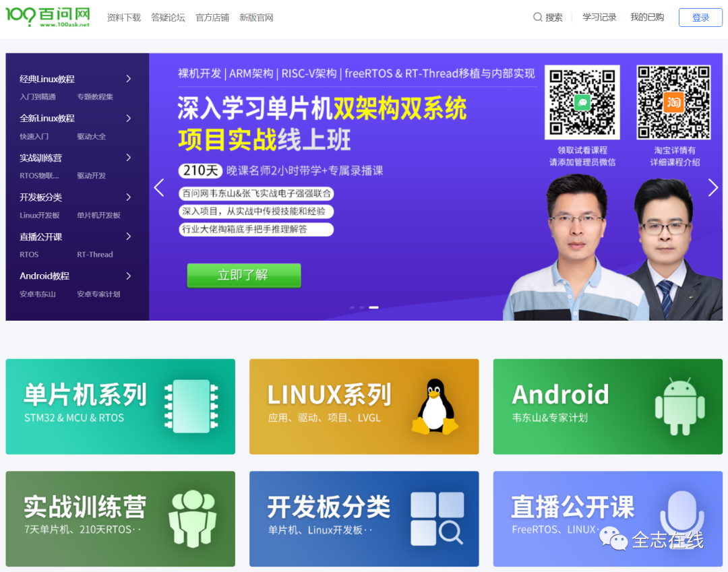Viewport: 728px width, 572px height.
Task: Select the first banner slide indicator dot
Action: pos(353,307)
